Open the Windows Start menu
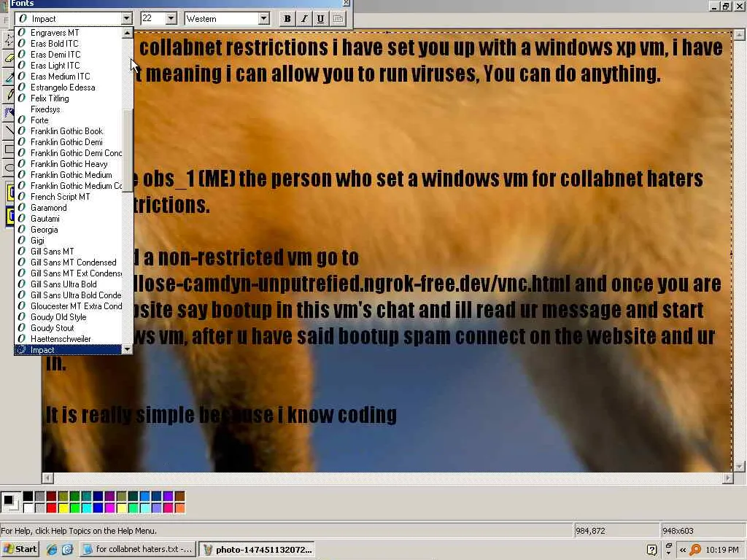The image size is (747, 560). point(20,549)
